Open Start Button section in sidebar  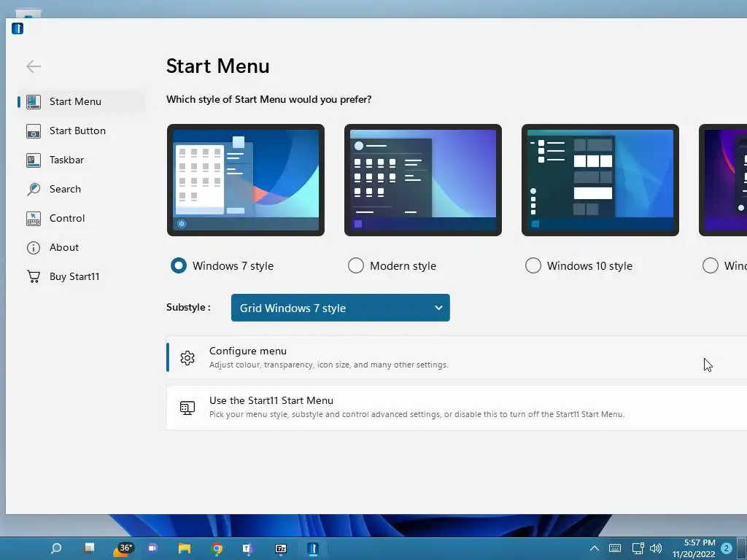pos(80,131)
